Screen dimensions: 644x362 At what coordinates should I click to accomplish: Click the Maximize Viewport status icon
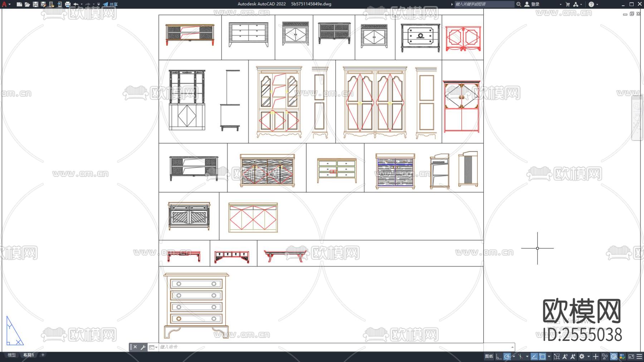pos(557,356)
